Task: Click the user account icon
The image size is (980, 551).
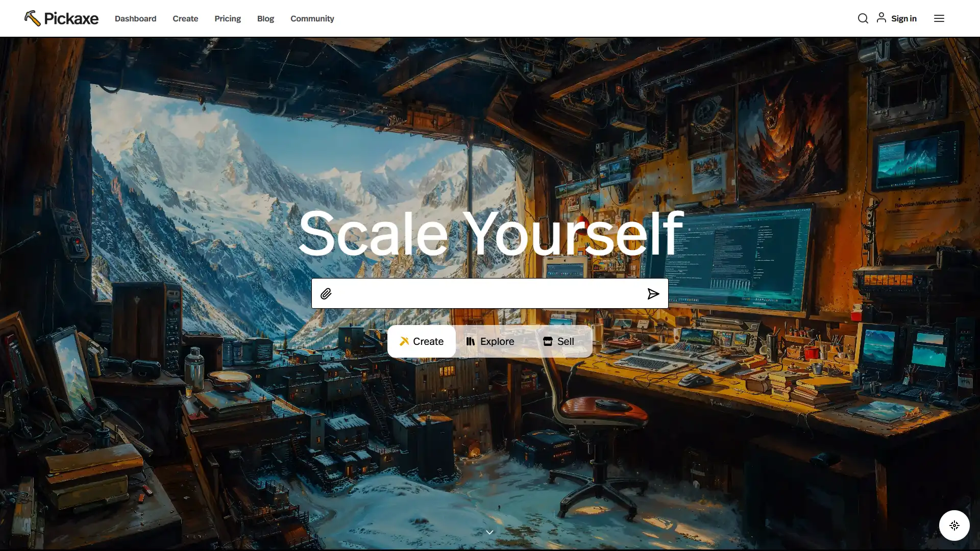Action: coord(881,17)
